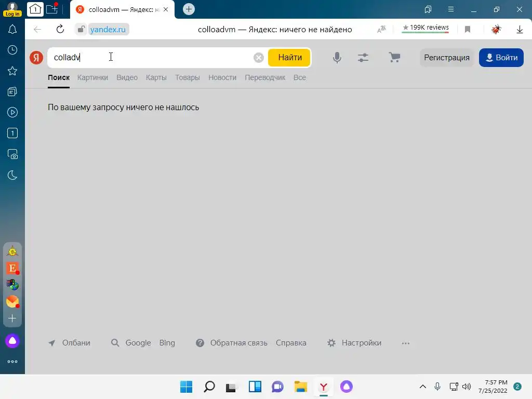Switch to Карты tab

click(x=156, y=78)
